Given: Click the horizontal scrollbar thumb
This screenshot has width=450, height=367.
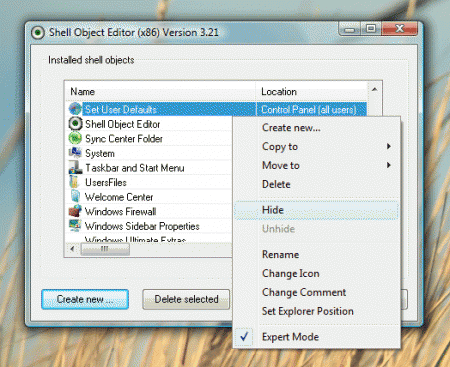Looking at the screenshot, I should (105, 249).
